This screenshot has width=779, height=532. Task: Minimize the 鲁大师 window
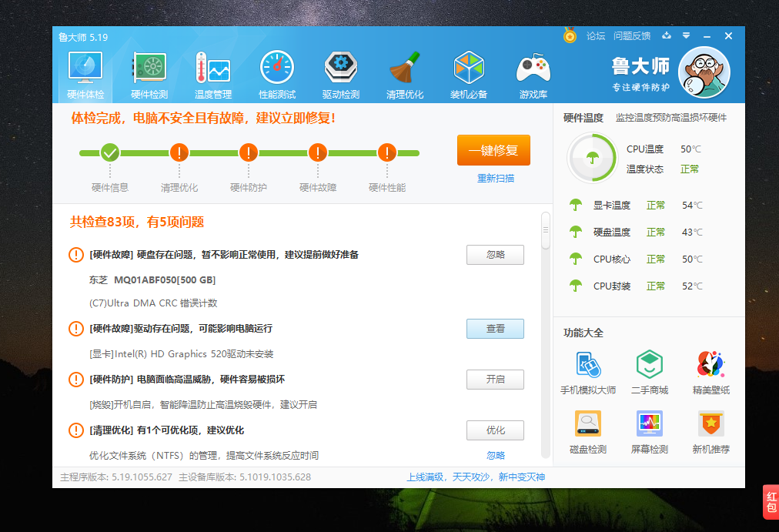(x=707, y=36)
